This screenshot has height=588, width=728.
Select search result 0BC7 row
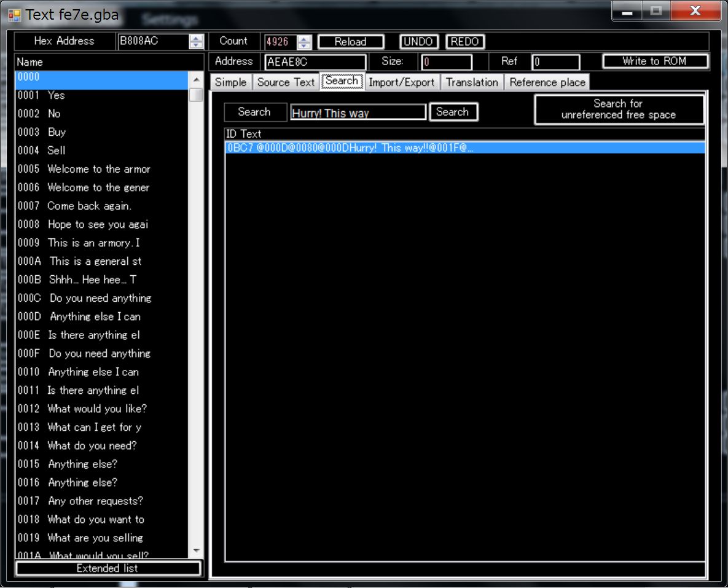pos(464,147)
